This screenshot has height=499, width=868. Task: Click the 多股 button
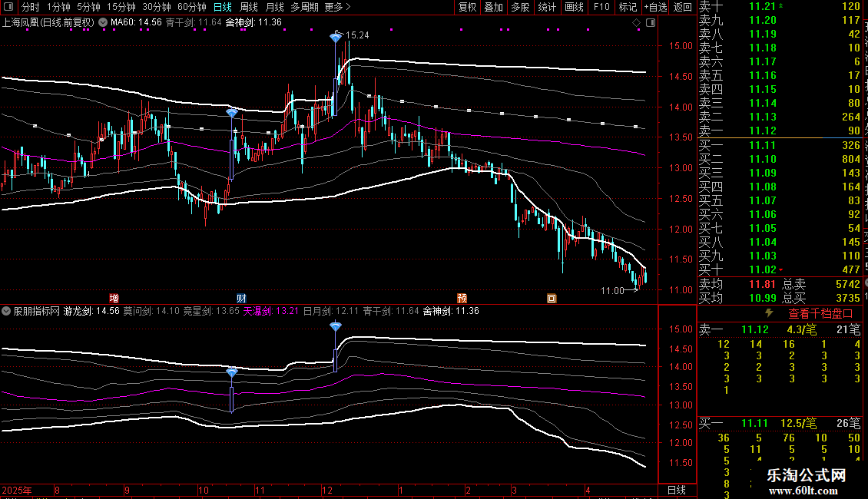(520, 7)
